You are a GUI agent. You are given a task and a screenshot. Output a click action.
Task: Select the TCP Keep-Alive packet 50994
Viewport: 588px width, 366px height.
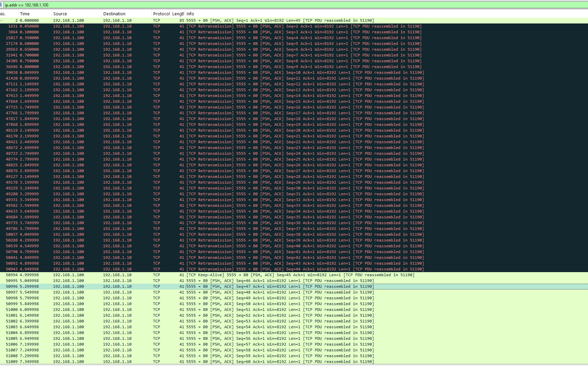(204, 275)
